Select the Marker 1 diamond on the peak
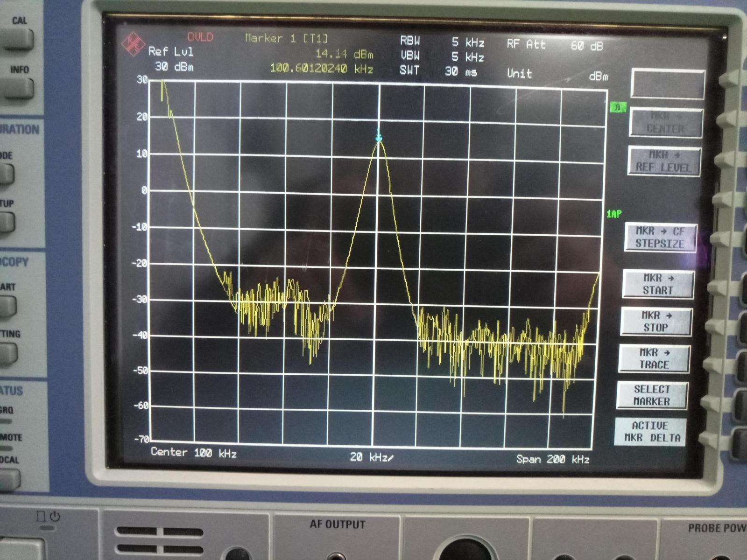This screenshot has width=747, height=560. click(378, 137)
